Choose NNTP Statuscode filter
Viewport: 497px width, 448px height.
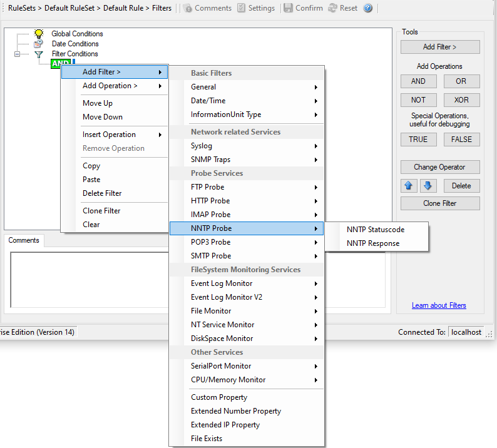coord(376,230)
